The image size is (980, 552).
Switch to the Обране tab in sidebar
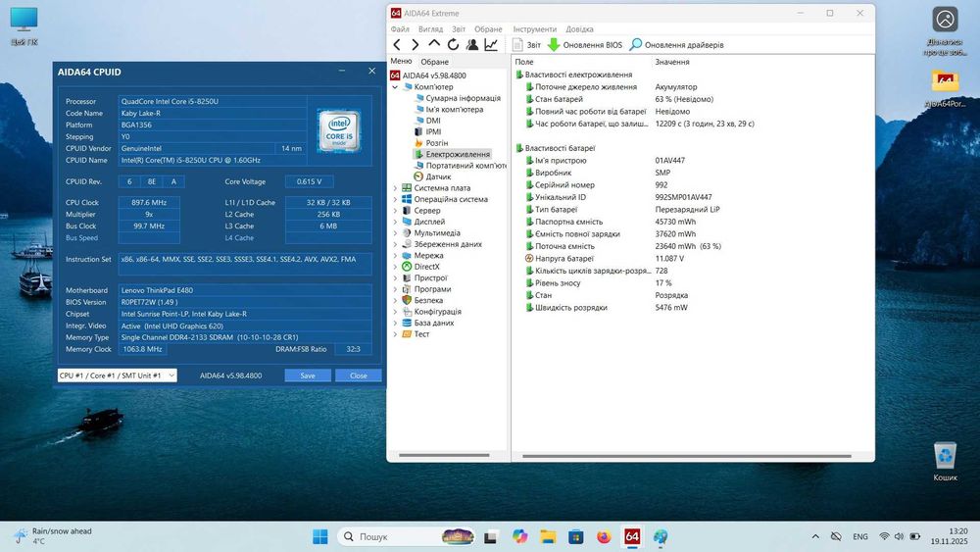tap(434, 62)
